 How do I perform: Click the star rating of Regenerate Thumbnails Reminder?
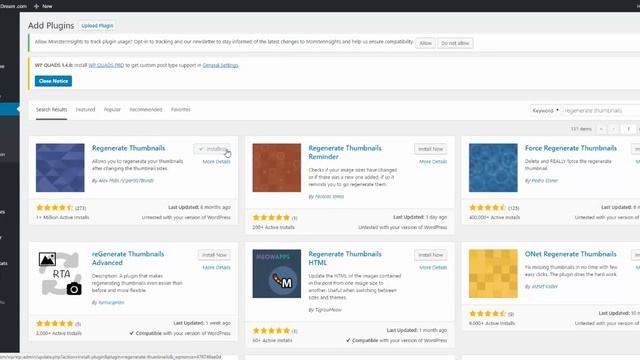click(x=271, y=218)
